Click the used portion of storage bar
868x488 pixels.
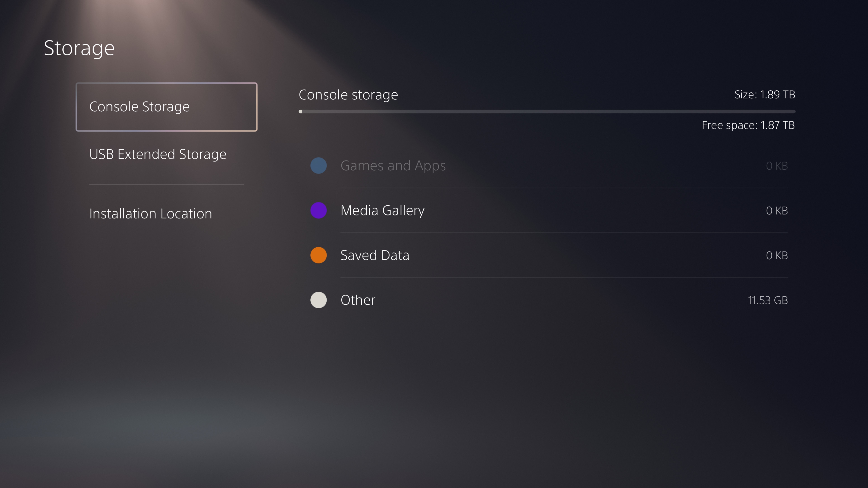pos(301,111)
